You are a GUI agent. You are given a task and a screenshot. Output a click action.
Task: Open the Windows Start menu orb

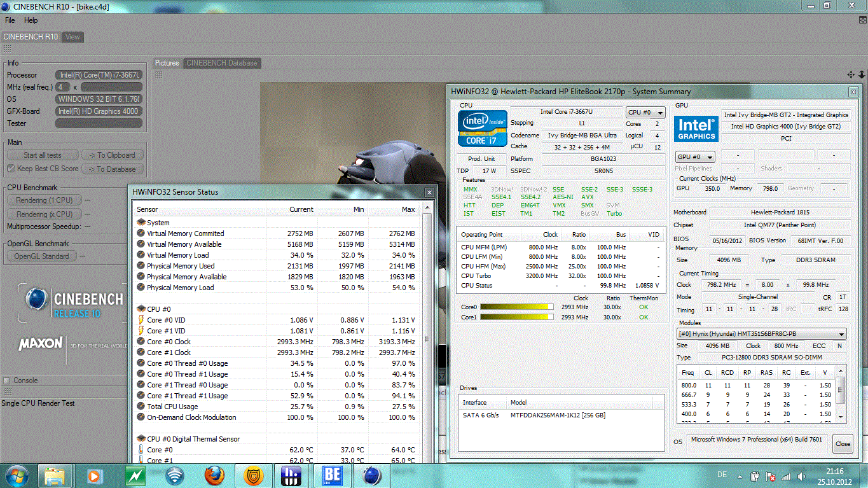pyautogui.click(x=16, y=475)
